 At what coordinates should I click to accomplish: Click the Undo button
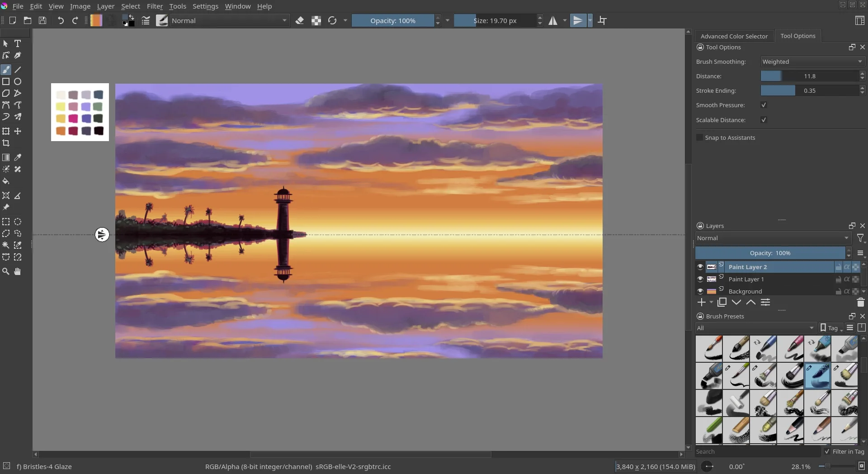pyautogui.click(x=61, y=21)
